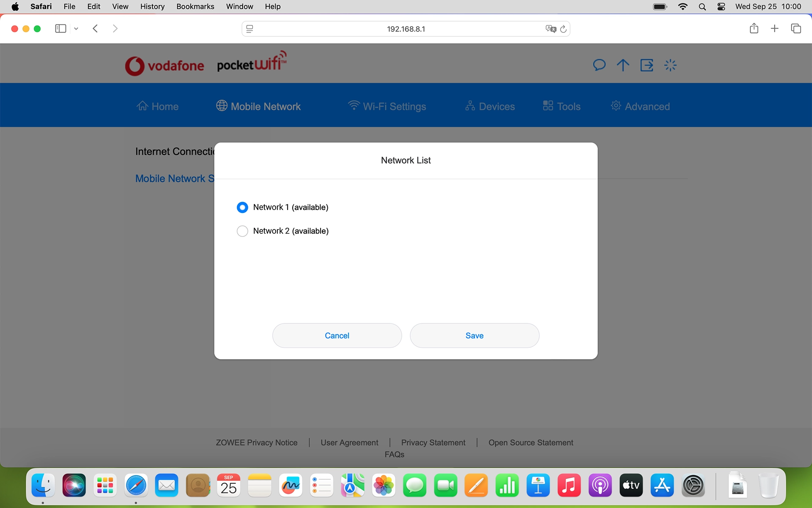Share the page via Safari share icon

pyautogui.click(x=754, y=28)
